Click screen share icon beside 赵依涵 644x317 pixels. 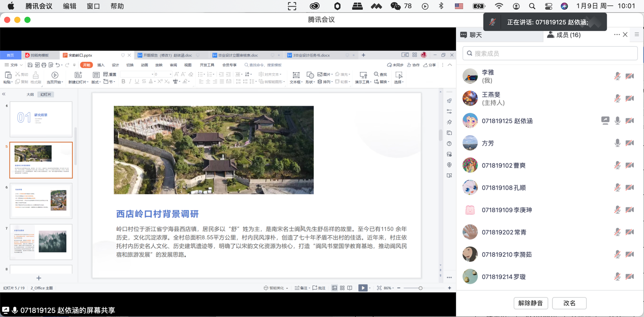coord(605,120)
